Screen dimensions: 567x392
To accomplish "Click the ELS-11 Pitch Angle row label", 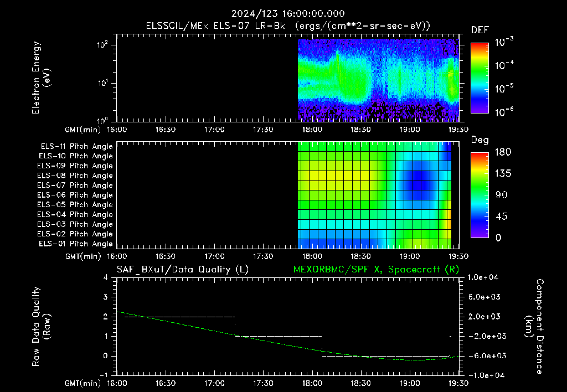I will click(x=76, y=147).
